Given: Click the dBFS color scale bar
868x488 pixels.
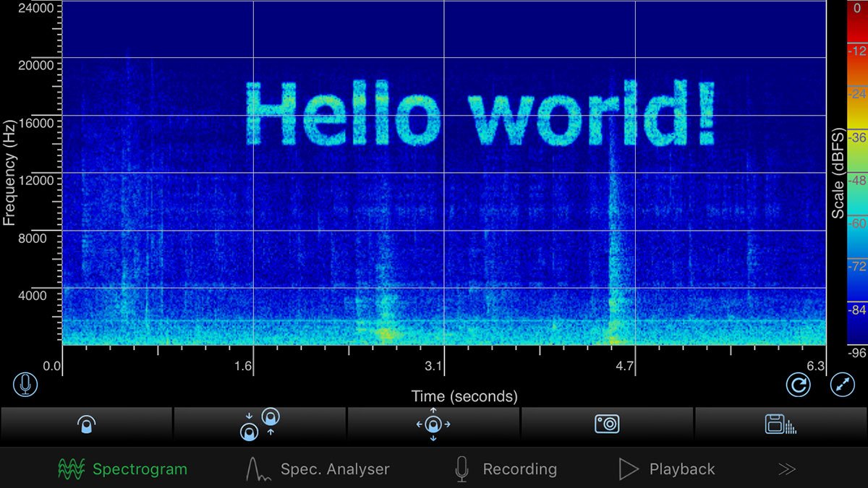Looking at the screenshot, I should (x=857, y=174).
